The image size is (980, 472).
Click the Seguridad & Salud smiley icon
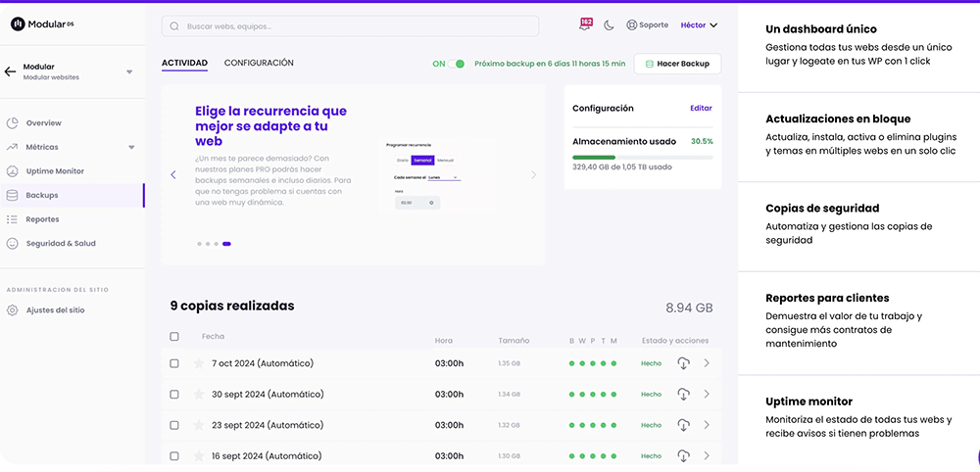[x=12, y=244]
